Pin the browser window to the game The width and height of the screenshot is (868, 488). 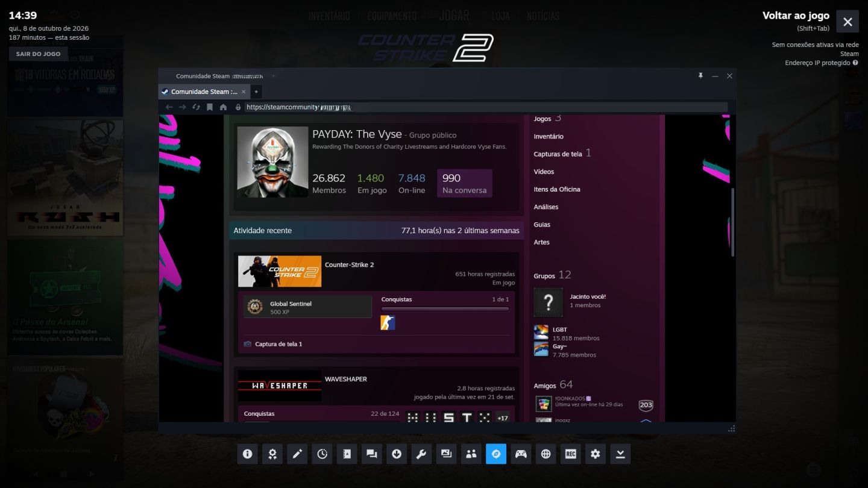pos(700,76)
